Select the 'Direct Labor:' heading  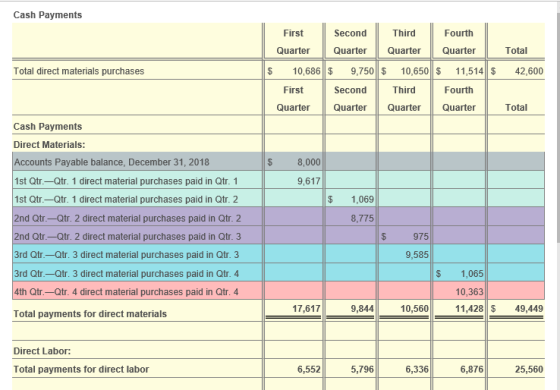[42, 351]
